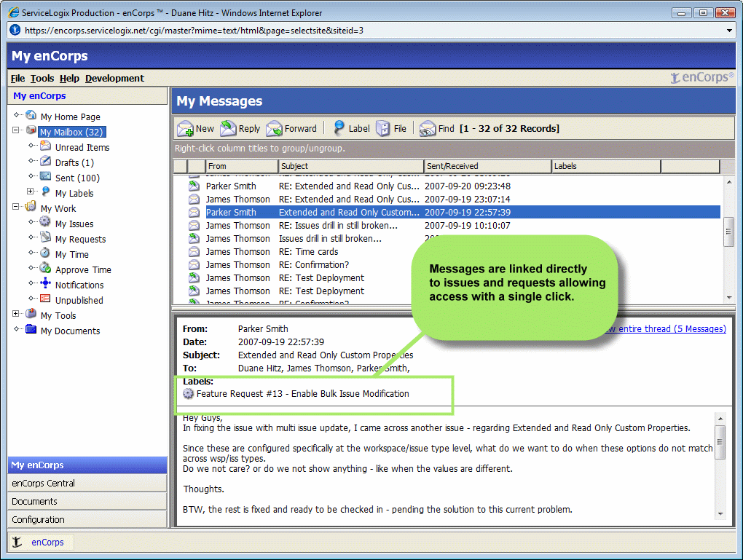Screen dimensions: 743x560
Task: Click the My Documents folder icon
Action: [31, 329]
